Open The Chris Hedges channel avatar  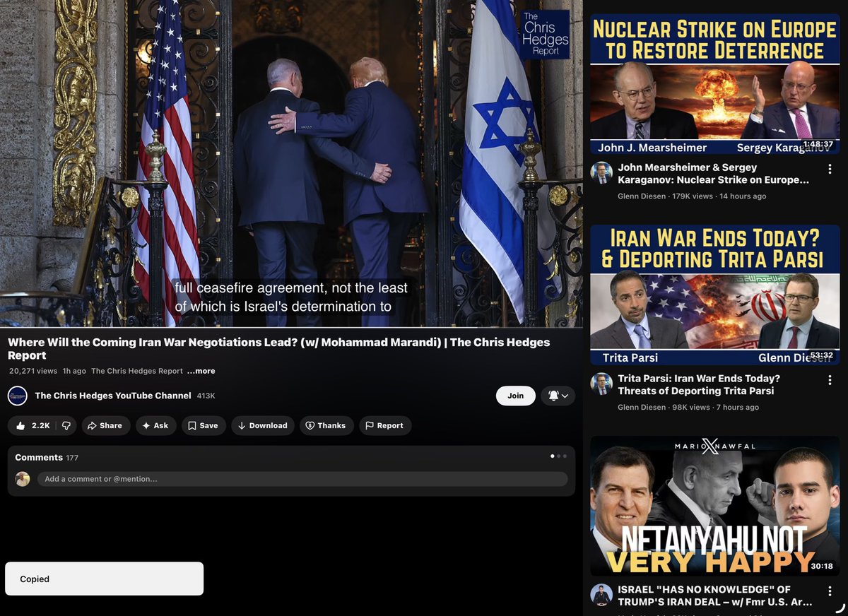click(x=18, y=396)
